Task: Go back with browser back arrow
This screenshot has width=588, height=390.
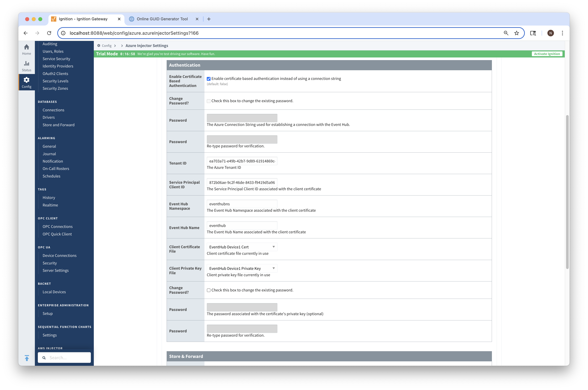Action: point(26,33)
